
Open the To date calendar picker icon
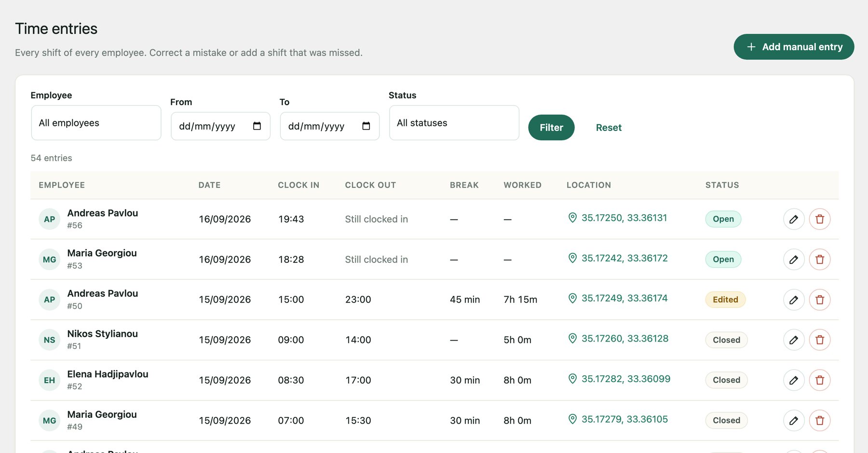pyautogui.click(x=366, y=126)
